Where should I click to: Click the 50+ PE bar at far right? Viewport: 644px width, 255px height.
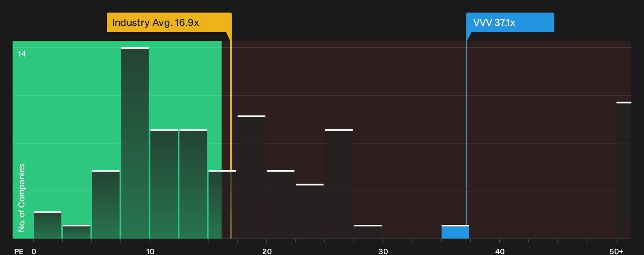[x=624, y=170]
